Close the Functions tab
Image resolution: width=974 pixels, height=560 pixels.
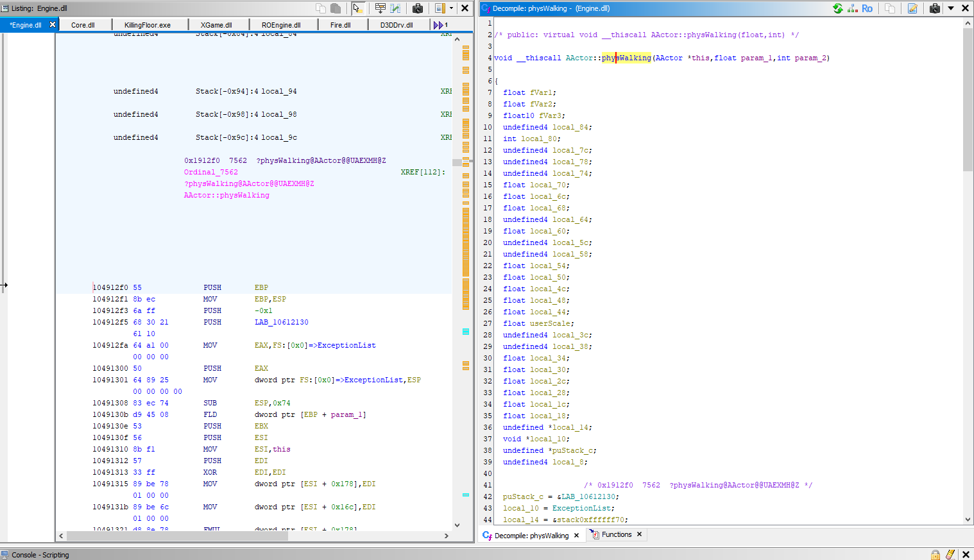[x=639, y=534]
